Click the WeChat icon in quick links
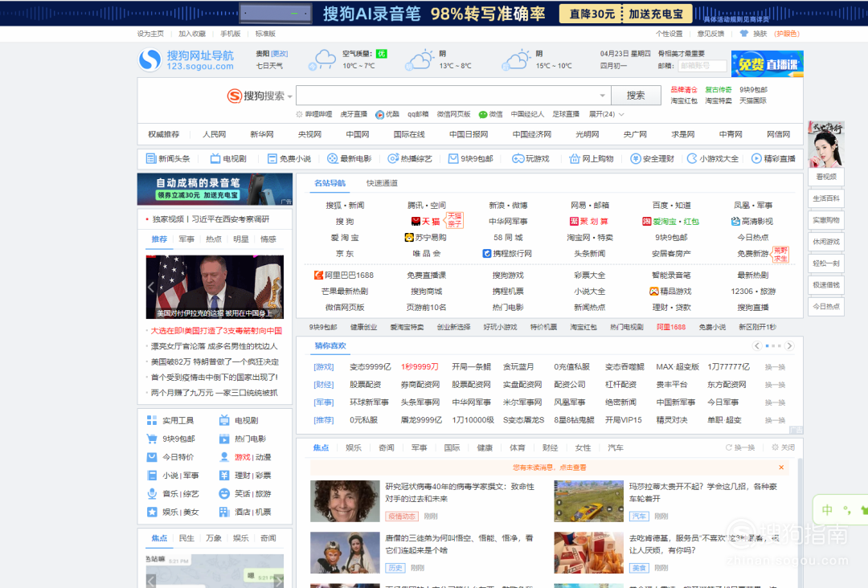 click(x=483, y=115)
